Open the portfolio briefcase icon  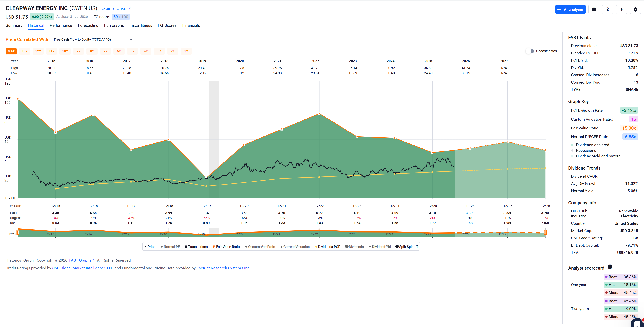[594, 10]
